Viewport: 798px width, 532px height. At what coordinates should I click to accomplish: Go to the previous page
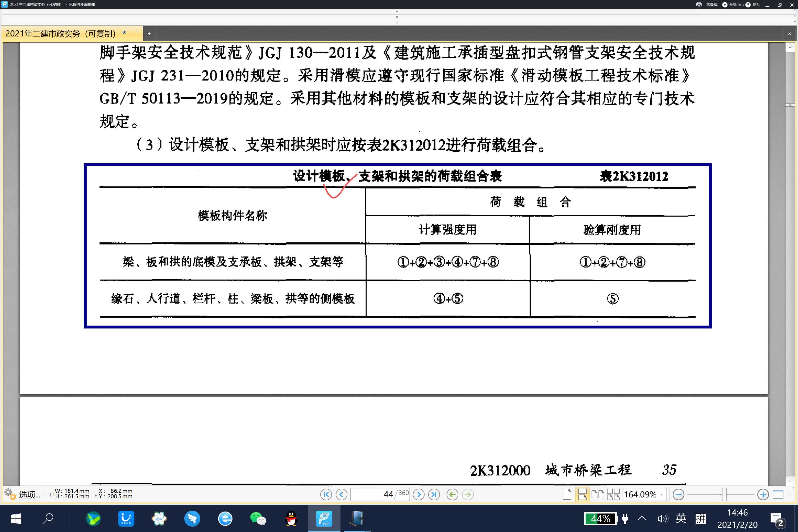(341, 494)
